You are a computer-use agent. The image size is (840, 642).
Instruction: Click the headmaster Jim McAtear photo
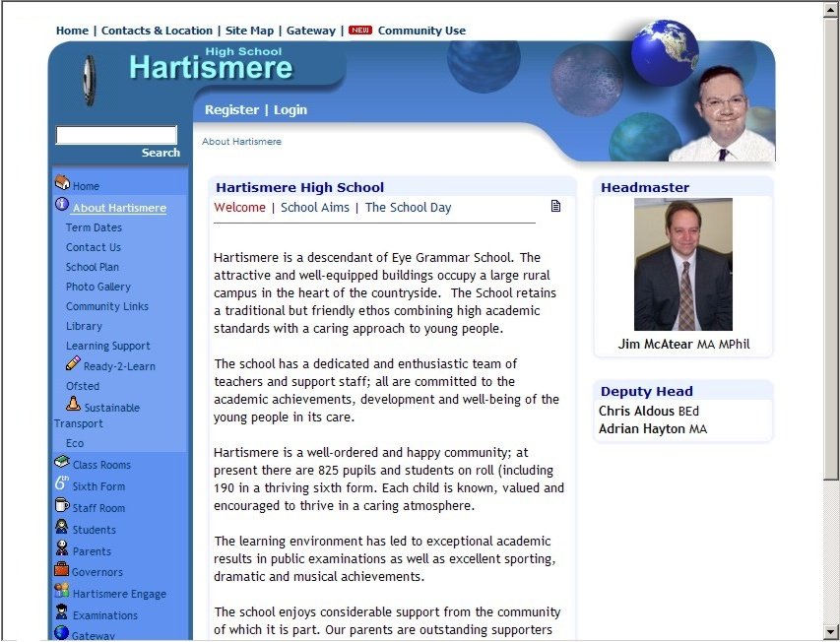pyautogui.click(x=682, y=265)
